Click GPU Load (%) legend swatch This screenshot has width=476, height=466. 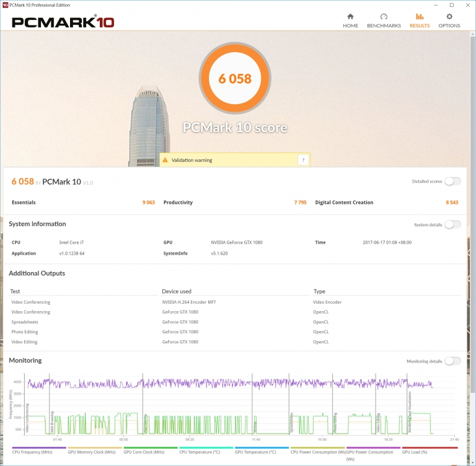pos(430,447)
